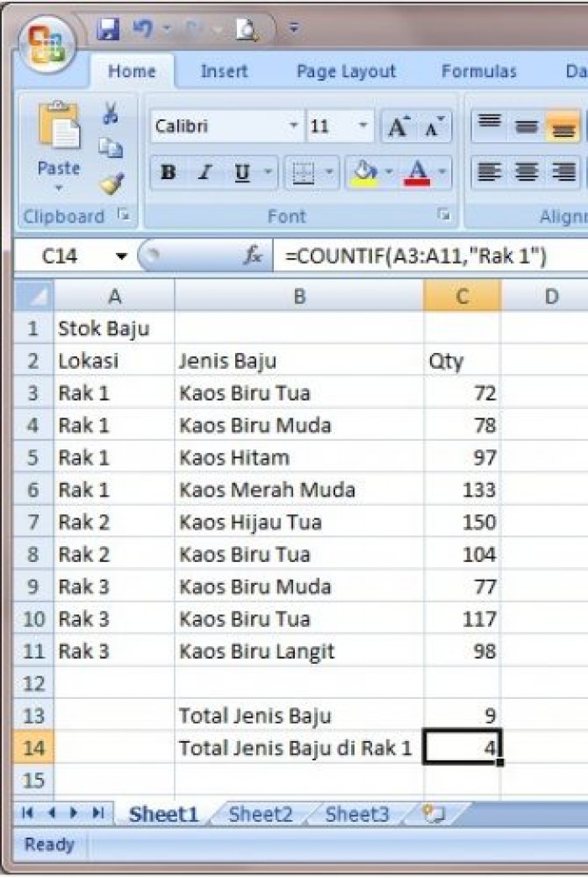
Task: Toggle Bold formatting
Action: coord(168,172)
